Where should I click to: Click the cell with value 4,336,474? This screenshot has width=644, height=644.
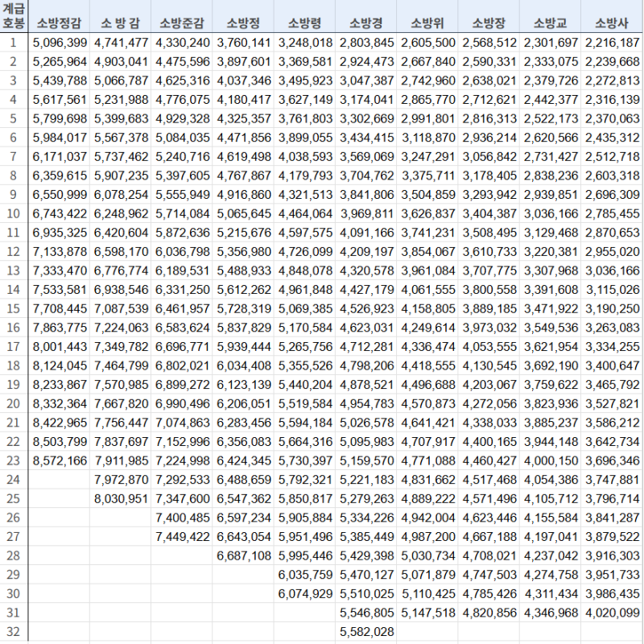[427, 346]
